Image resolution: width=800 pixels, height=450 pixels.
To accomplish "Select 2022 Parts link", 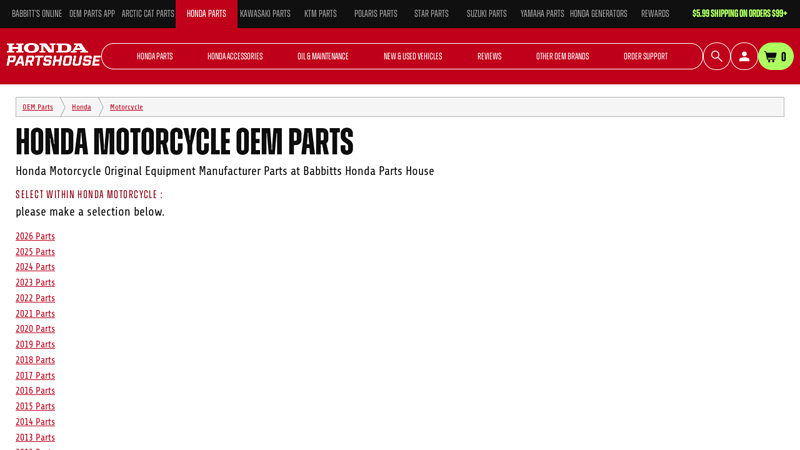I will tap(35, 298).
